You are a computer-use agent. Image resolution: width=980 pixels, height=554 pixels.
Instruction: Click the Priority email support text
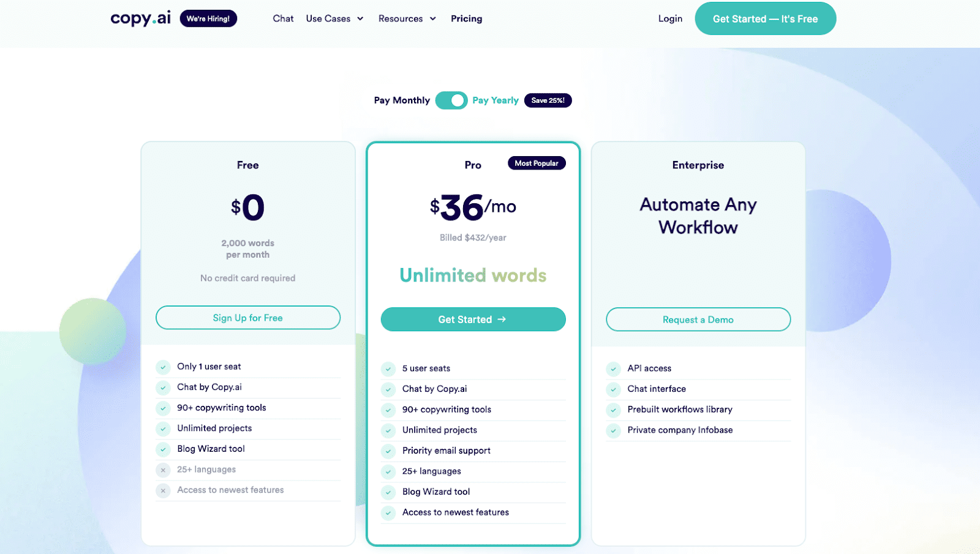(x=447, y=451)
